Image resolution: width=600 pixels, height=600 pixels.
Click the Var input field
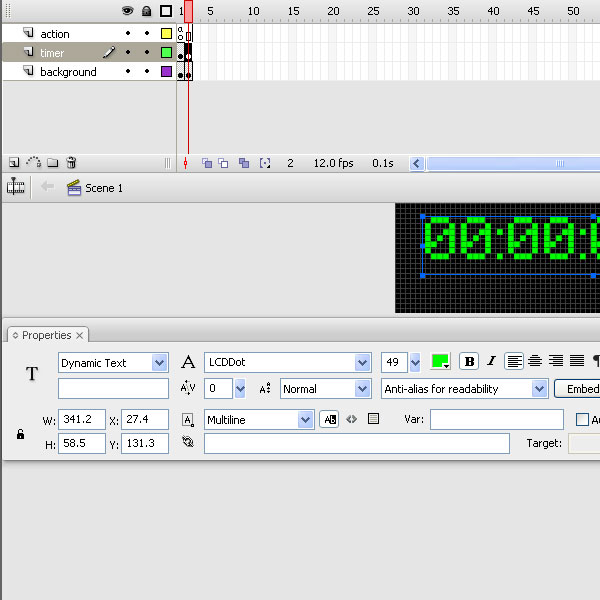click(x=497, y=419)
